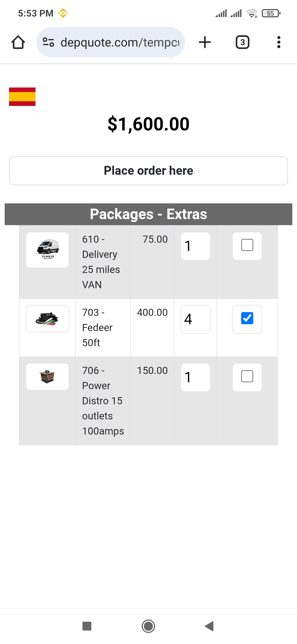Tap the Android recent apps square
Viewport: 297px width, 644px height.
pyautogui.click(x=87, y=626)
